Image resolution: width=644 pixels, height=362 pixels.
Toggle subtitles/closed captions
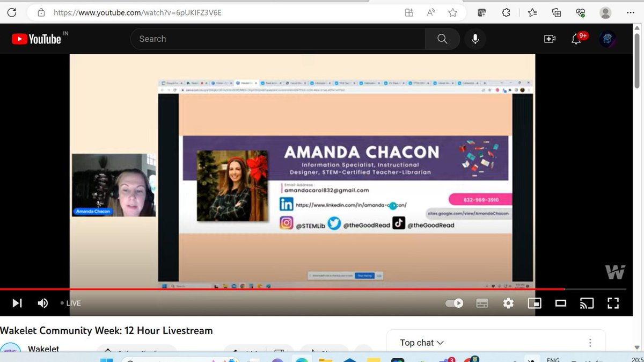click(482, 303)
